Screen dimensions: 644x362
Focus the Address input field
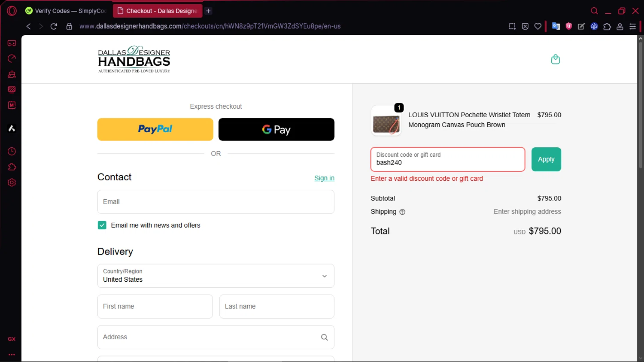click(216, 337)
